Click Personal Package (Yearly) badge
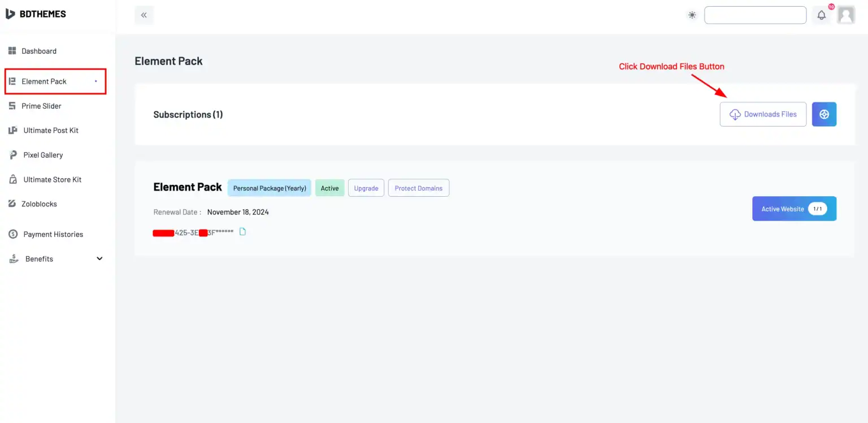This screenshot has height=423, width=868. coord(270,188)
